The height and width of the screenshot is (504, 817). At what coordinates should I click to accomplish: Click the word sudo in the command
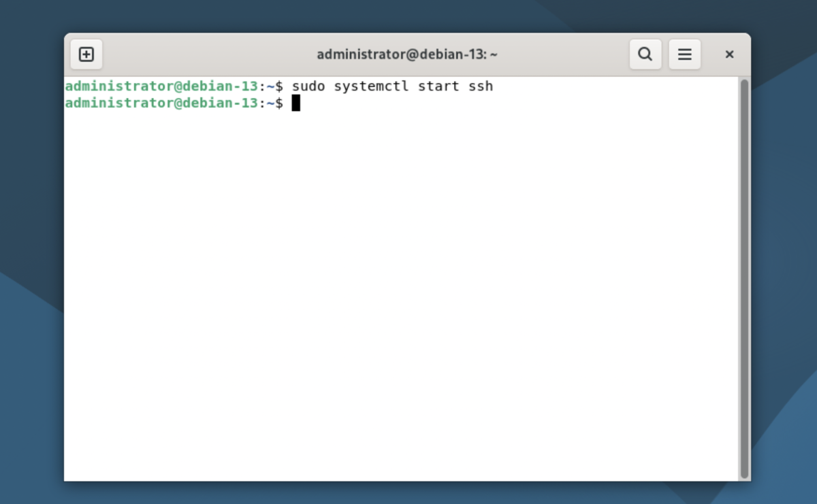click(x=308, y=86)
